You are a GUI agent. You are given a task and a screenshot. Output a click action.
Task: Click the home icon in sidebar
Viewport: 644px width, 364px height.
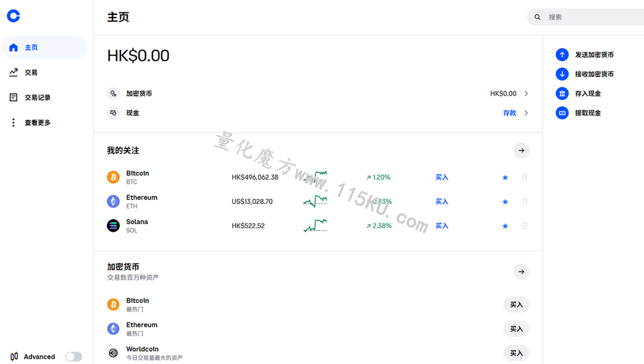pos(14,47)
